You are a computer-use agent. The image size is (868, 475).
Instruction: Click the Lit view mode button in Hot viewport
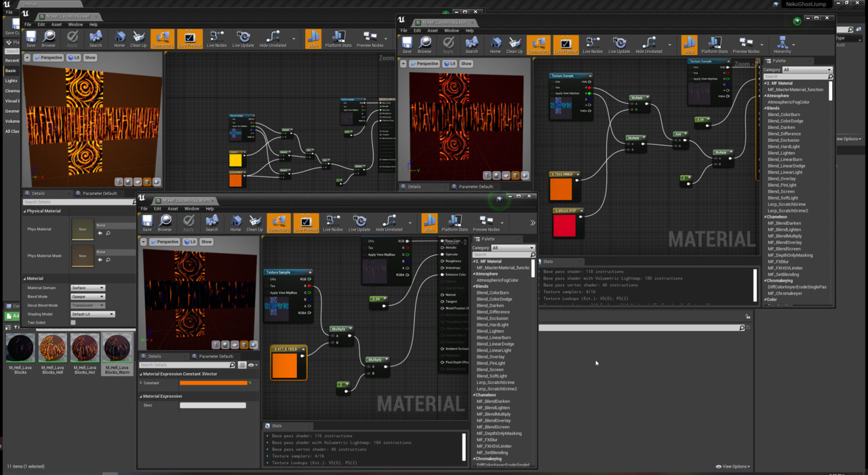tap(449, 64)
